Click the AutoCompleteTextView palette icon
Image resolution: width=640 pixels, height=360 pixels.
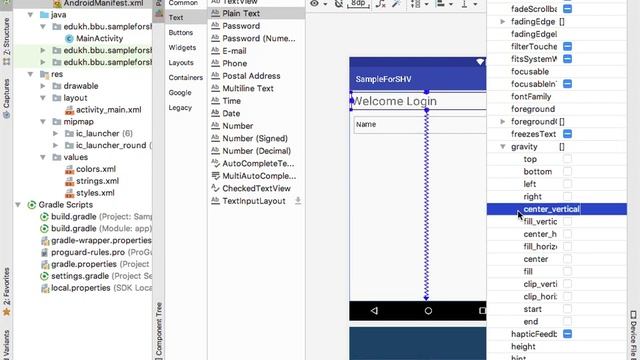[x=215, y=163]
